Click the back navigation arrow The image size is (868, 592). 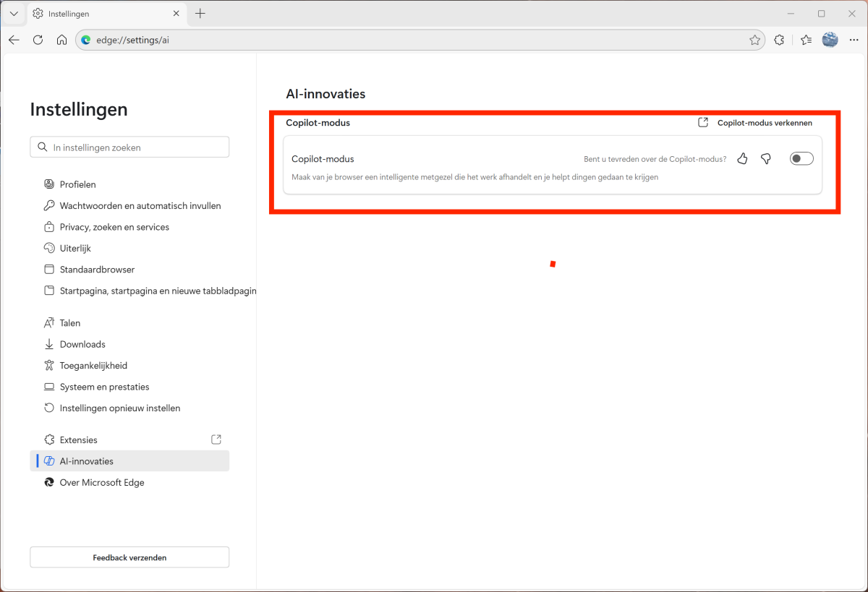14,40
